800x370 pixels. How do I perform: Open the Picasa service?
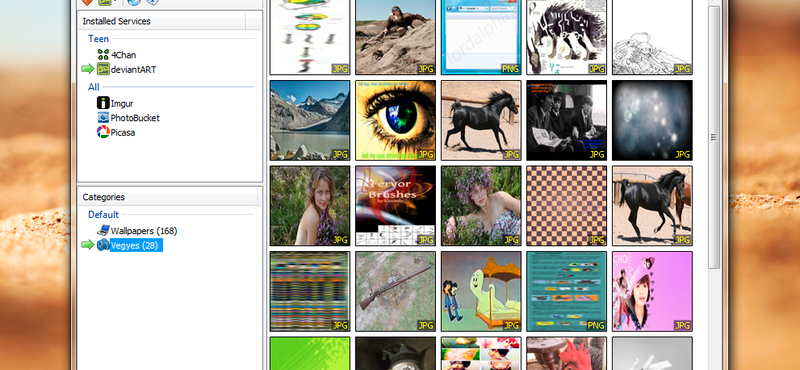[x=116, y=133]
